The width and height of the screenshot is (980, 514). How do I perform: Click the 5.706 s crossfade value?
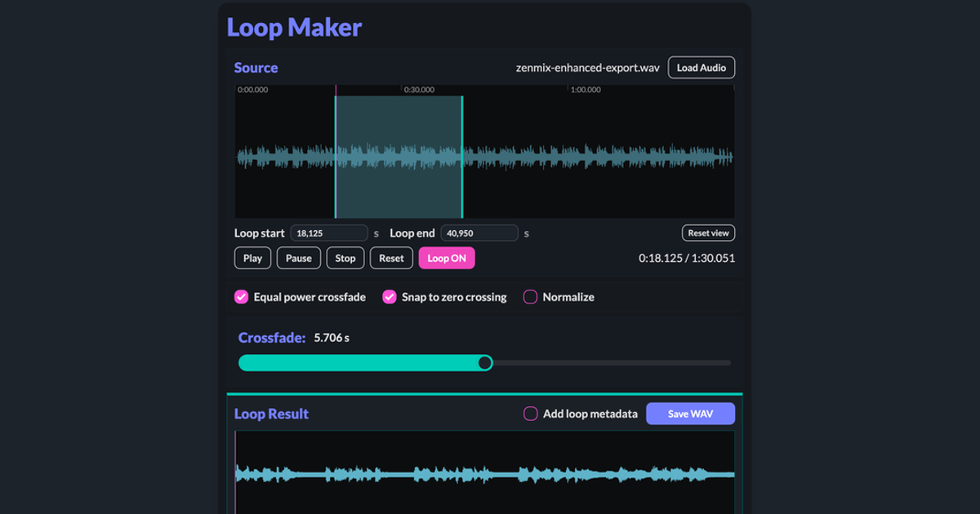pos(332,338)
